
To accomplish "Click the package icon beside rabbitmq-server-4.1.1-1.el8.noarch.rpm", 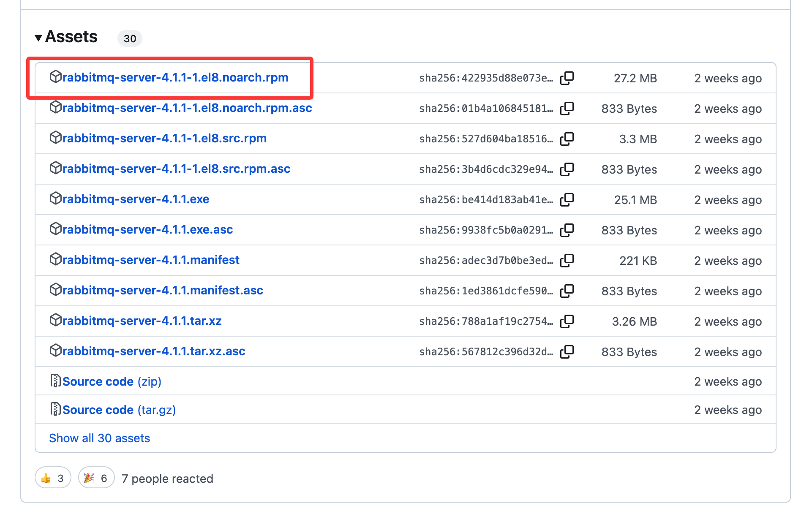I will [56, 77].
